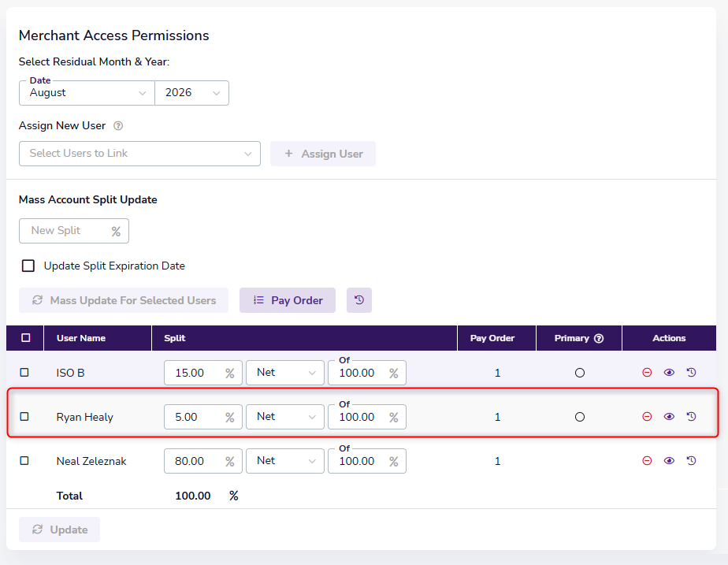This screenshot has width=728, height=565.
Task: Expand the 2026 year dropdown
Action: click(191, 93)
